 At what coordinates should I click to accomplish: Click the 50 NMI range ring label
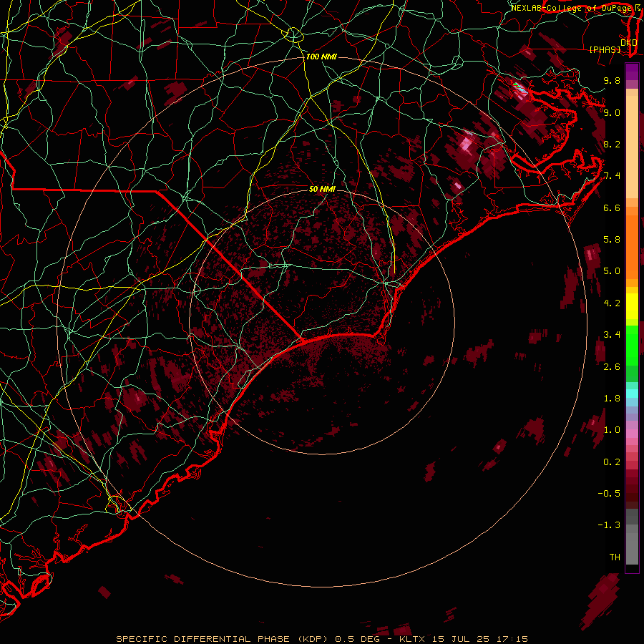coord(322,189)
